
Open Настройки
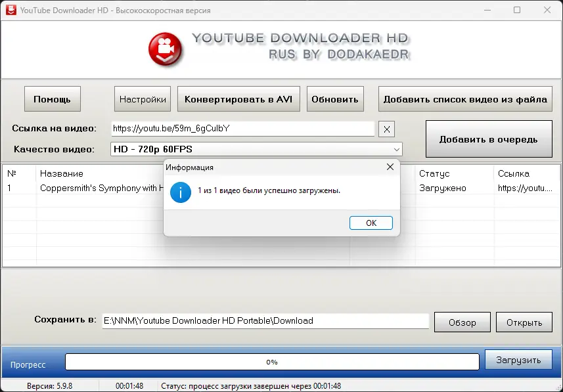pos(143,98)
